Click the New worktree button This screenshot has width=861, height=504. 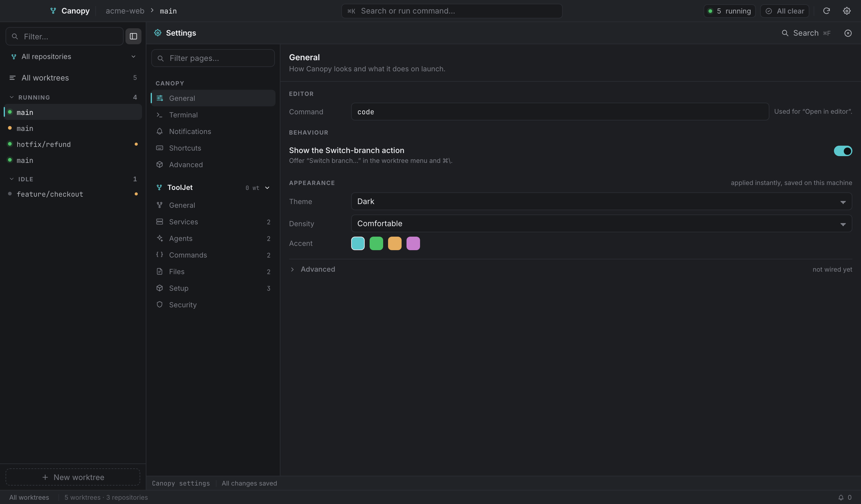pyautogui.click(x=73, y=477)
